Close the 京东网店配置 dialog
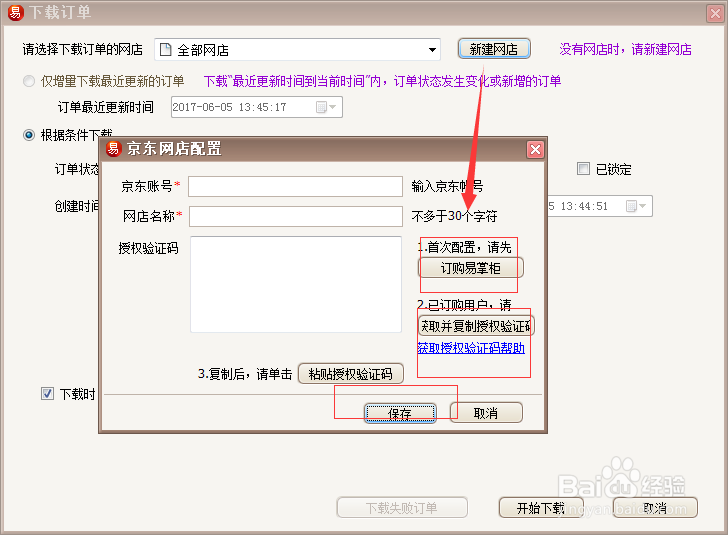 click(535, 150)
